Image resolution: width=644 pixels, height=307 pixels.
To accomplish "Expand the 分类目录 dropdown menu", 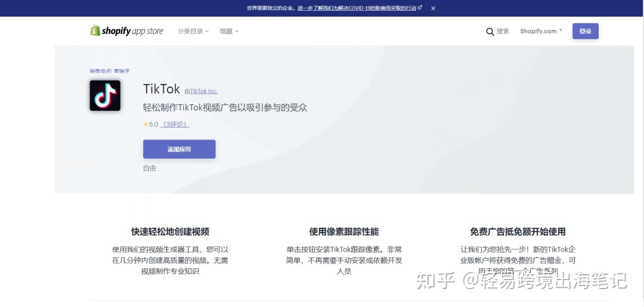I will coord(193,31).
